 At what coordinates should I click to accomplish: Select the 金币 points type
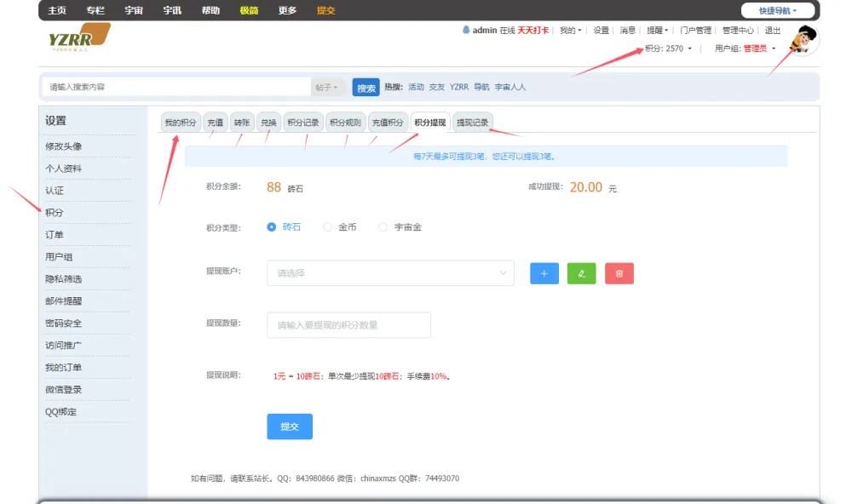point(327,226)
